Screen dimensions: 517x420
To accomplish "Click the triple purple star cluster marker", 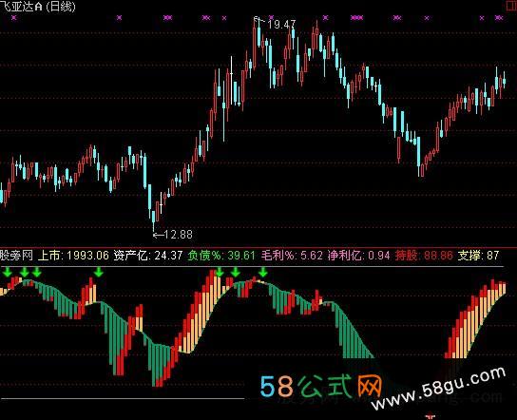I will click(356, 17).
